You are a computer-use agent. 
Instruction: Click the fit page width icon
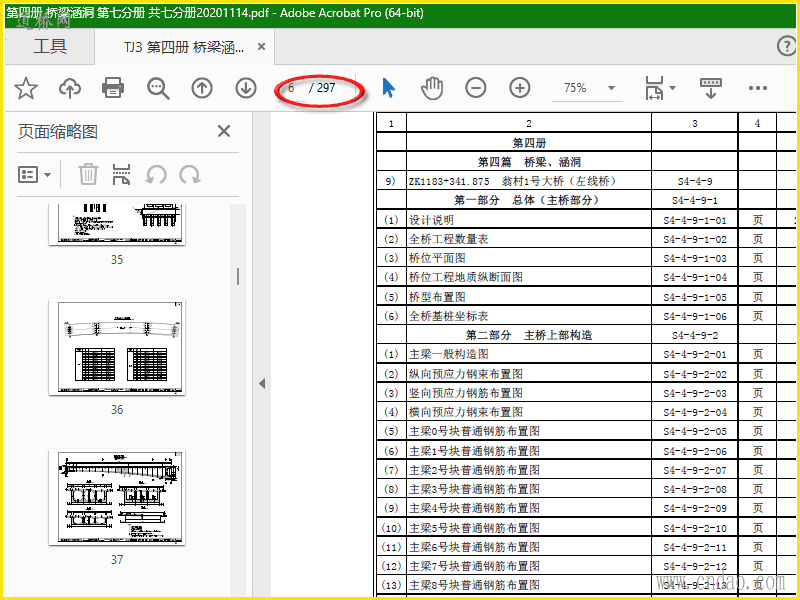click(x=655, y=88)
